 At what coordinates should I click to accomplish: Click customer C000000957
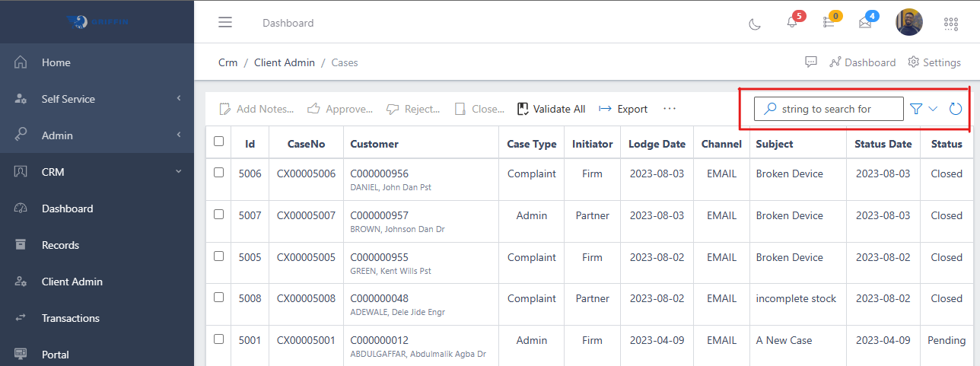[379, 215]
